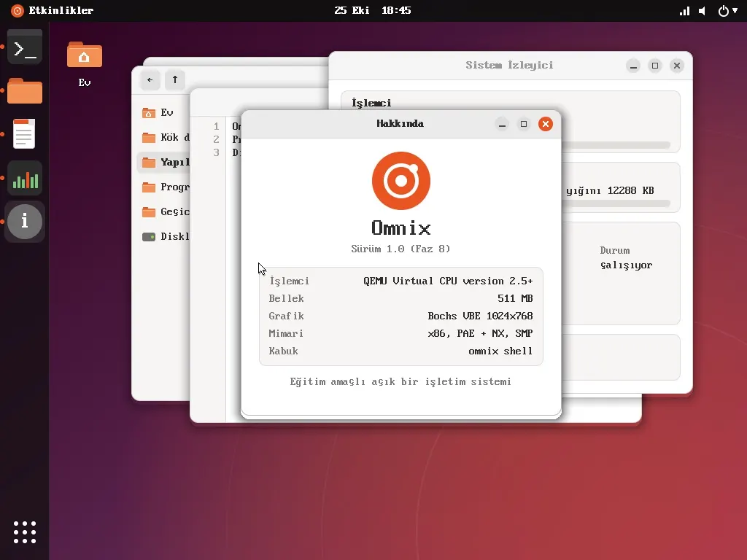Maximize the Hakkında window

point(524,124)
